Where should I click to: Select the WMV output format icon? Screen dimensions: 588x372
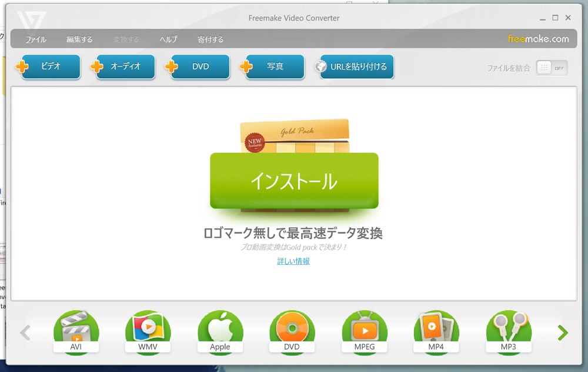(x=148, y=330)
